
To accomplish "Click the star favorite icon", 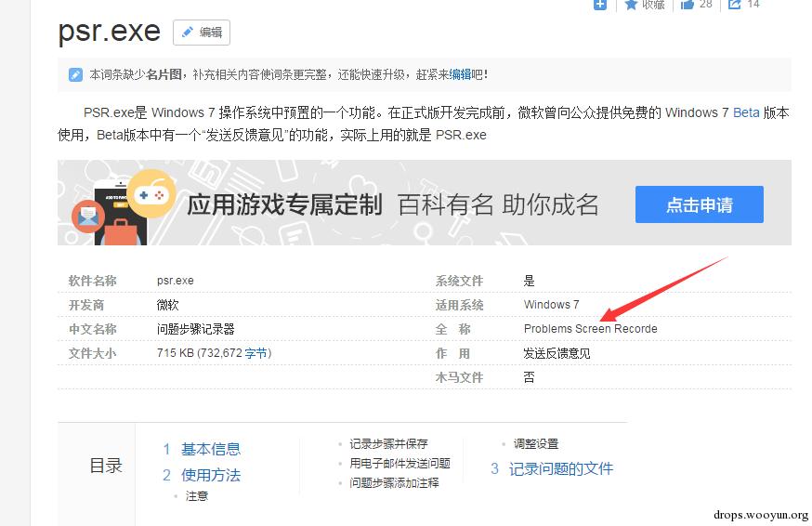I will tap(631, 5).
